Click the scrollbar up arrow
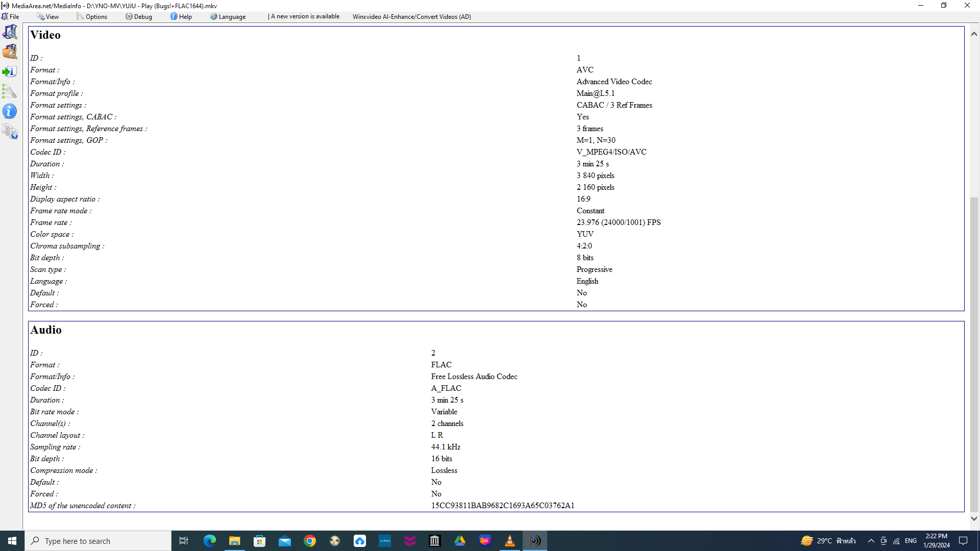This screenshot has height=551, width=980. coord(974,34)
